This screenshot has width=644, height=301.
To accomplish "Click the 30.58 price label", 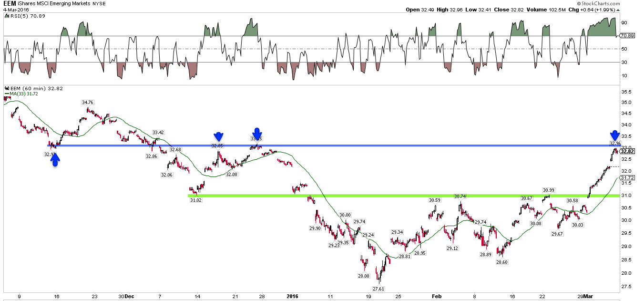I will [x=572, y=201].
